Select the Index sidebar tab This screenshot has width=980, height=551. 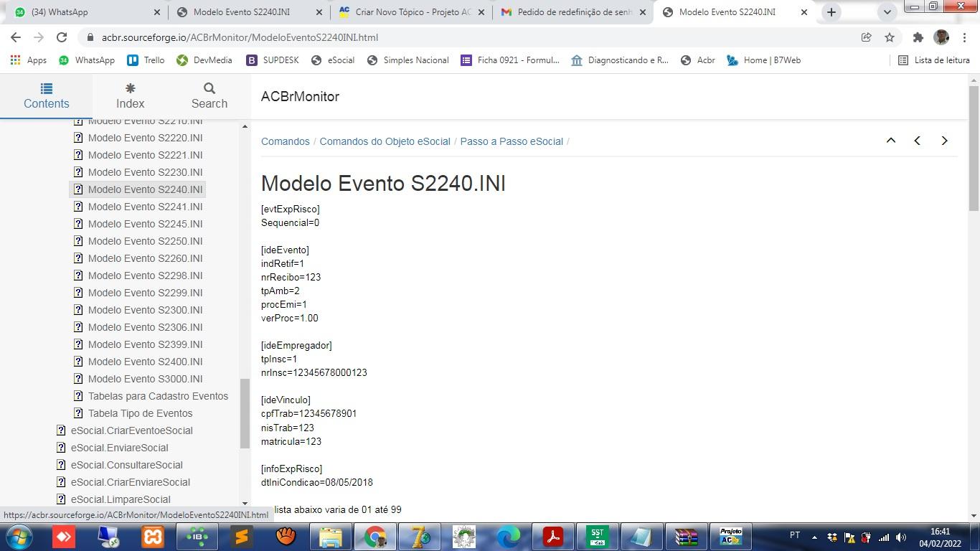point(130,95)
